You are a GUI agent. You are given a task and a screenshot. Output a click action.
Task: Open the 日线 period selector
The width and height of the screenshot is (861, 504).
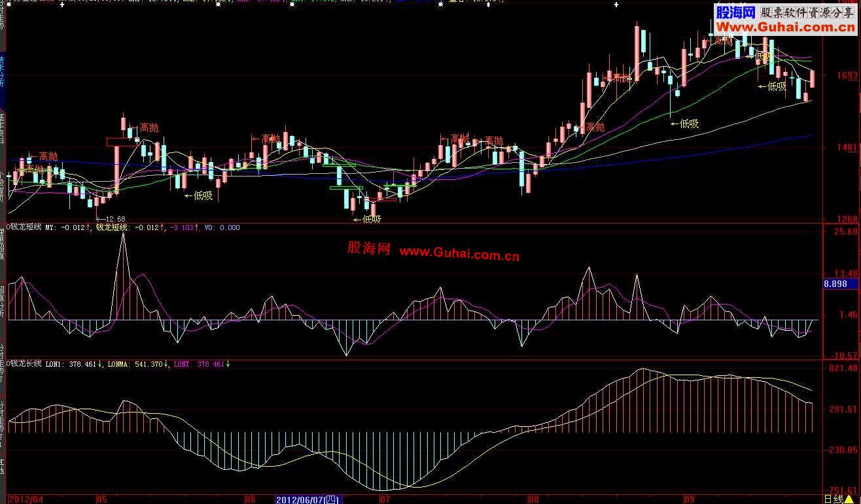point(837,499)
